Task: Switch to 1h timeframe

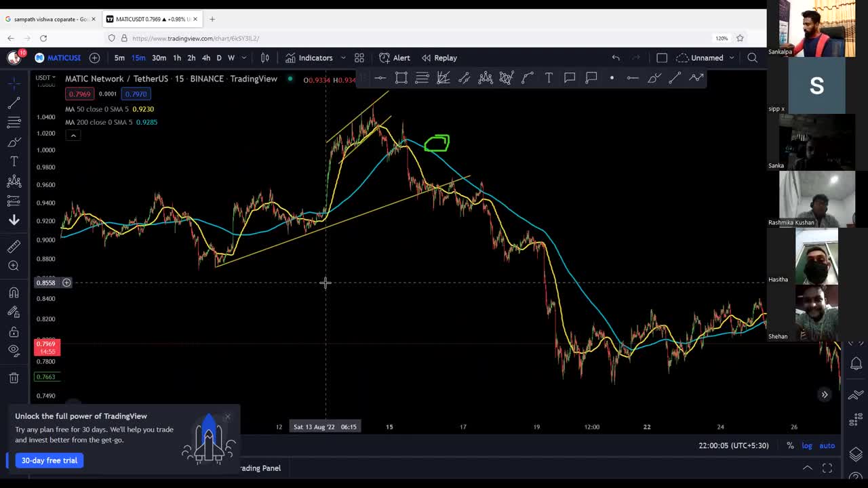Action: [177, 58]
